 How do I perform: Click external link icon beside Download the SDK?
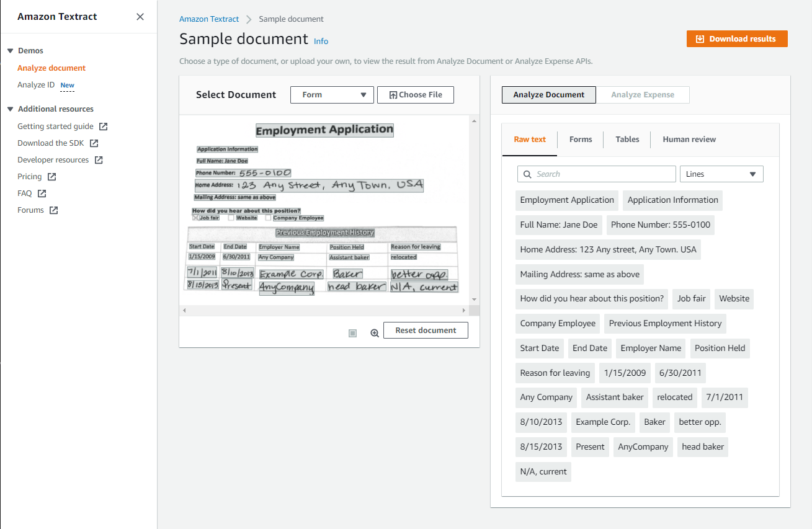94,143
